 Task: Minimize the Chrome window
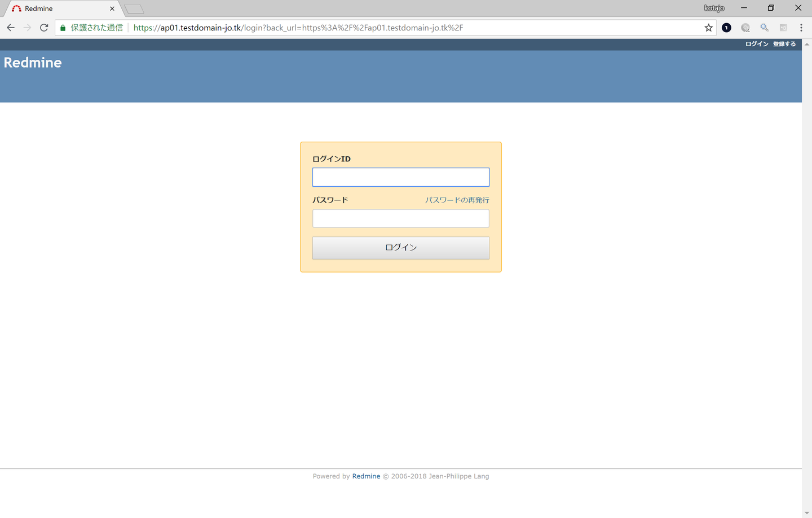click(744, 8)
